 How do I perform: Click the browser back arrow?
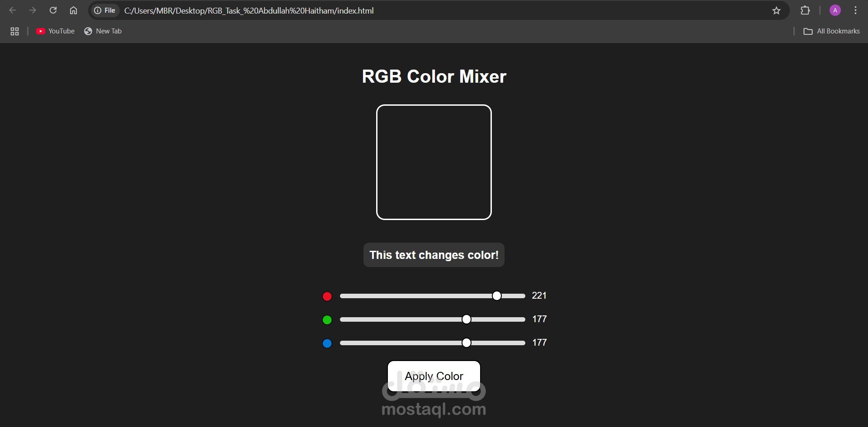(x=13, y=10)
